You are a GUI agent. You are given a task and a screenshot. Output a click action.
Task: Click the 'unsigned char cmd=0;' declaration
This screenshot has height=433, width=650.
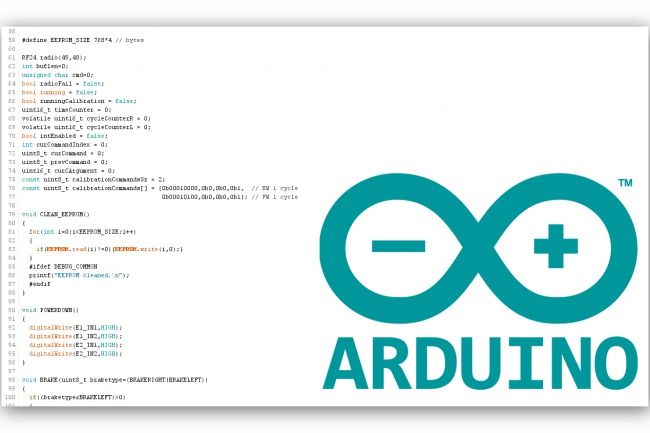tap(58, 75)
